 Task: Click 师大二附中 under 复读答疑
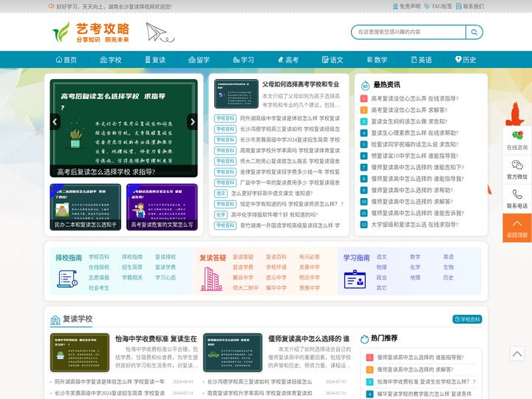click(245, 288)
